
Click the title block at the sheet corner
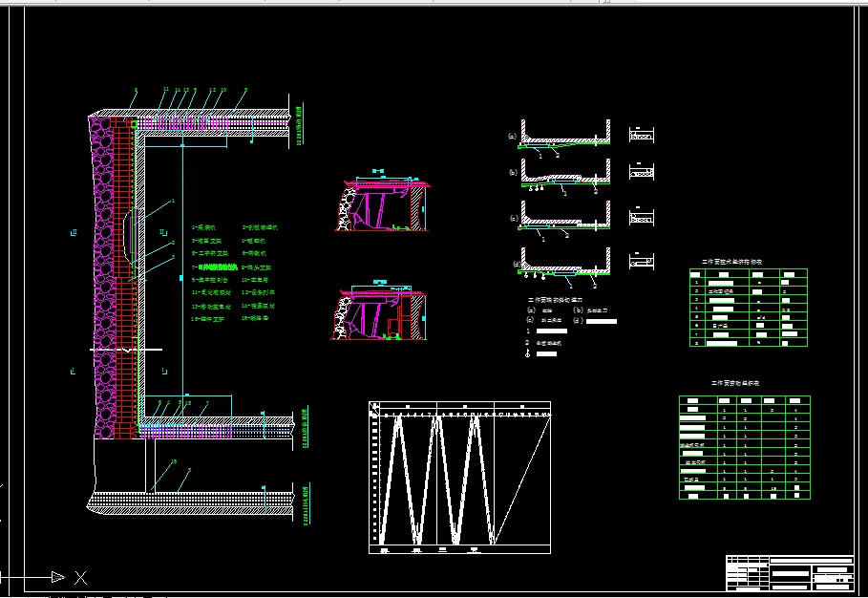[x=790, y=573]
